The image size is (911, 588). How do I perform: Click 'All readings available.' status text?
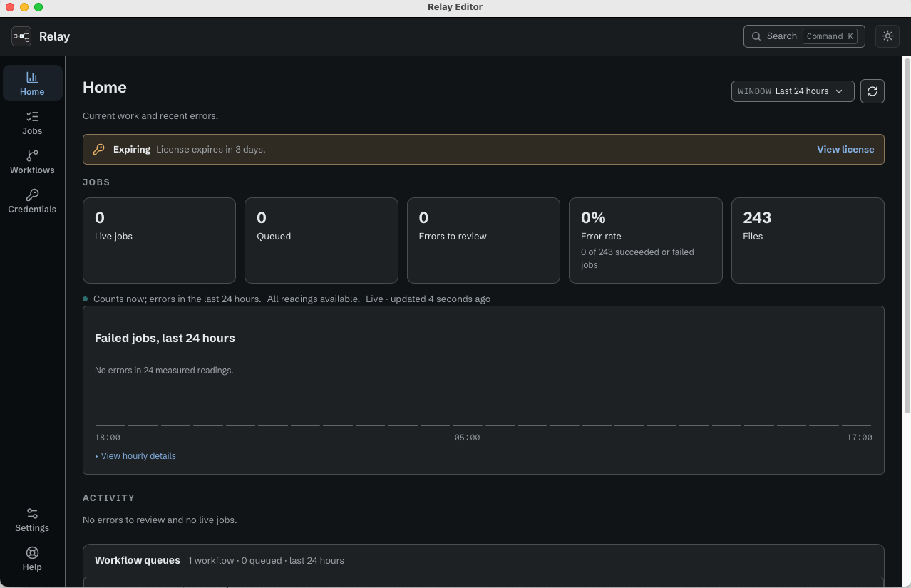(x=314, y=299)
